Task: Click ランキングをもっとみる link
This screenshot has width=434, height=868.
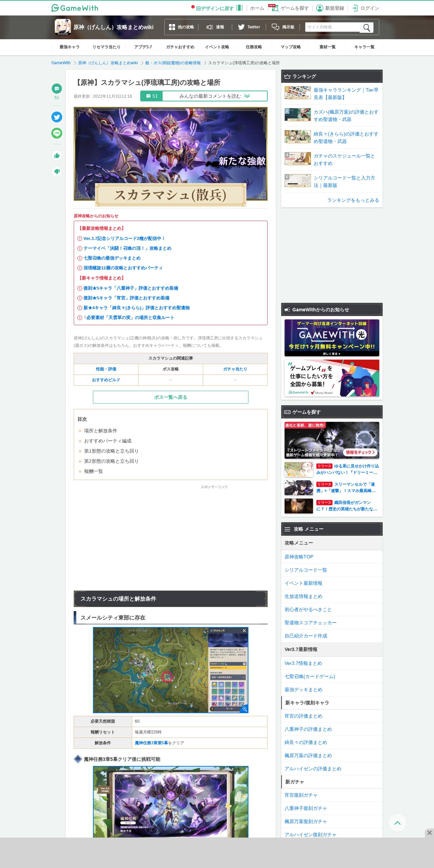Action: (x=353, y=200)
